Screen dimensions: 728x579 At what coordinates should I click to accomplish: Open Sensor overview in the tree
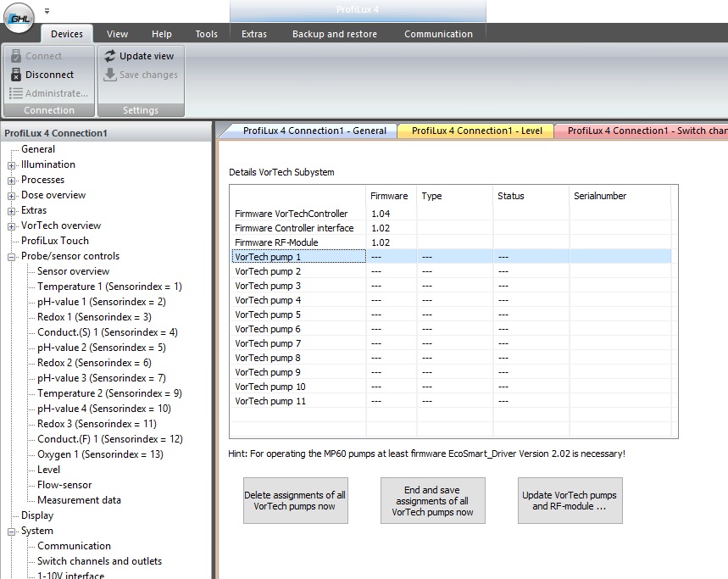pos(74,271)
